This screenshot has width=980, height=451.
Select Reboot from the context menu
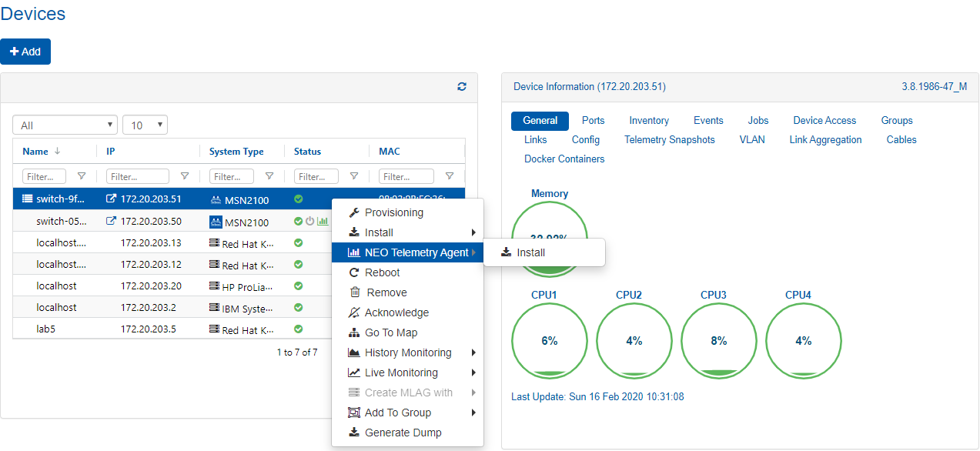pos(382,272)
